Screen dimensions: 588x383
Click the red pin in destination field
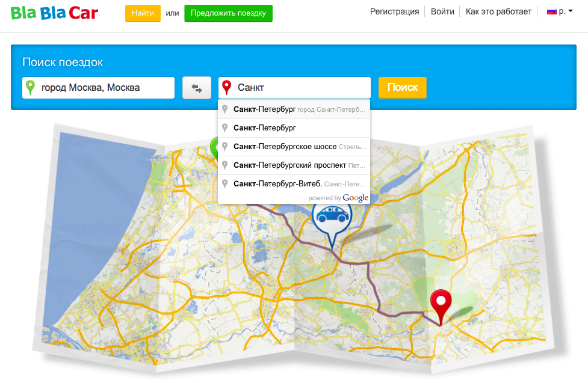click(x=227, y=88)
